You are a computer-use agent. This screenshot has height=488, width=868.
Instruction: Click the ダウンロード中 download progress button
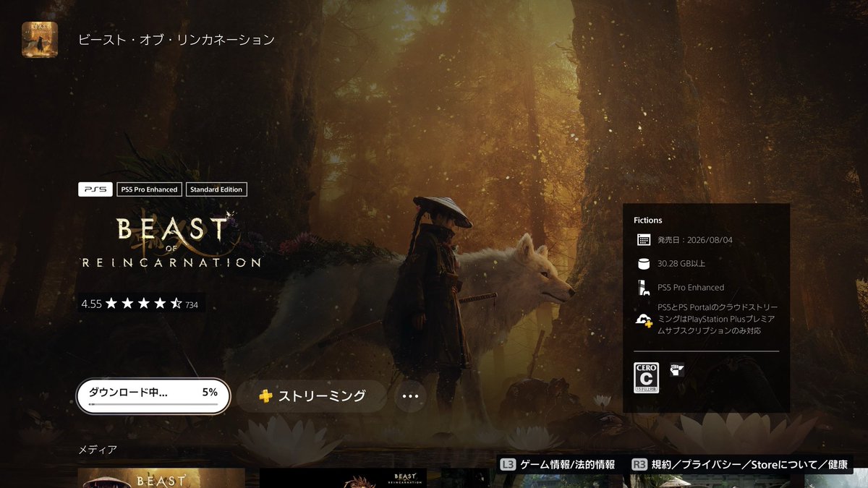pyautogui.click(x=153, y=396)
